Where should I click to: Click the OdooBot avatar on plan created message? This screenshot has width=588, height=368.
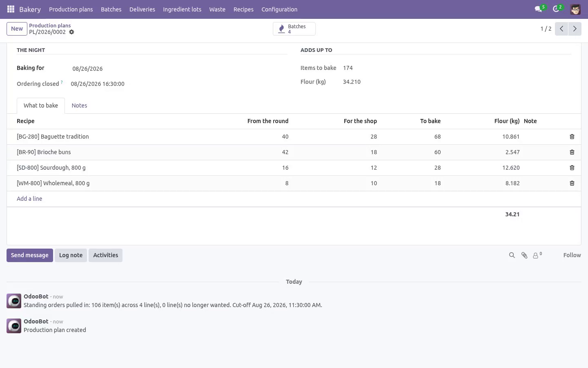point(14,326)
